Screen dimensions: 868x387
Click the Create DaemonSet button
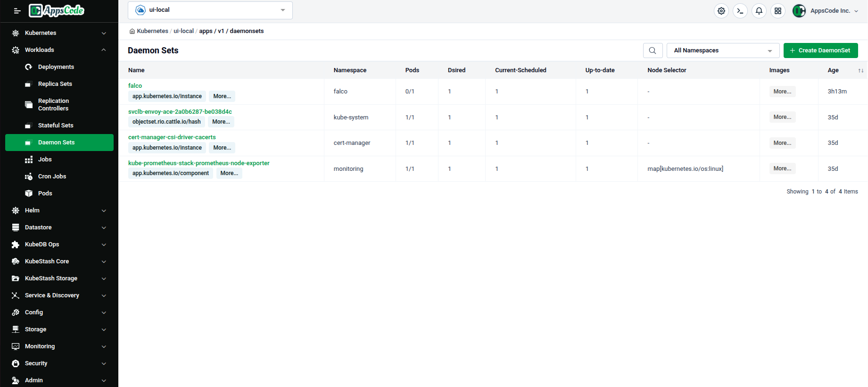point(821,50)
